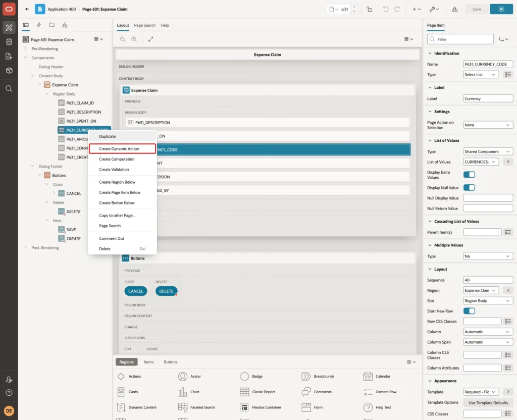Image resolution: width=517 pixels, height=420 pixels.
Task: Open list editor next to Type Select List
Action: click(508, 75)
